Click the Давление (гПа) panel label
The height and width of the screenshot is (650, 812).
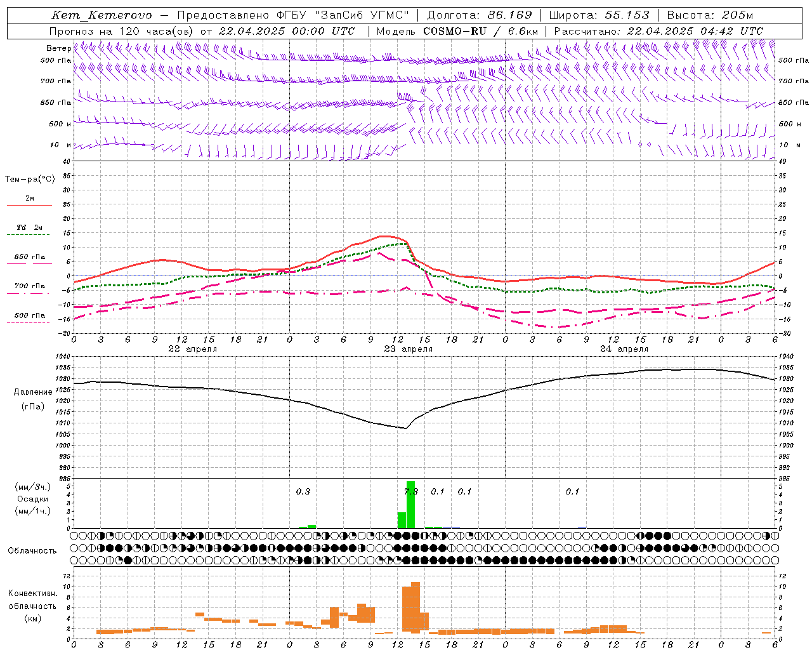[33, 399]
